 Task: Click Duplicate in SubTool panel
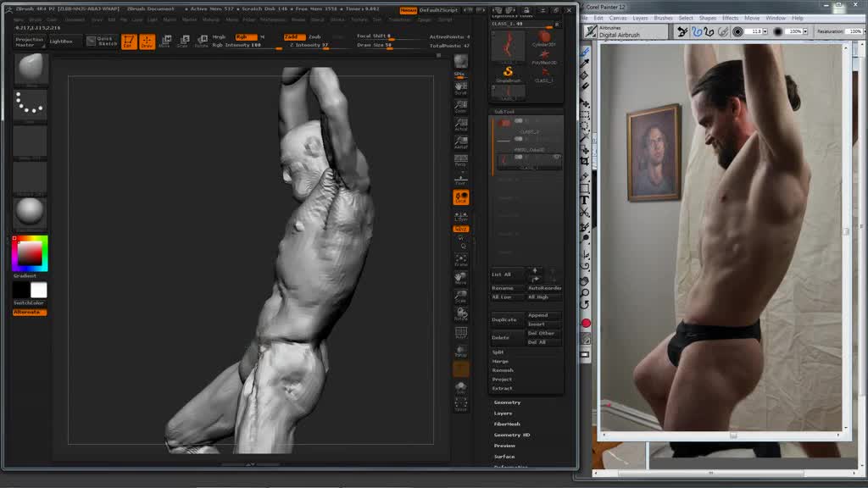point(507,319)
